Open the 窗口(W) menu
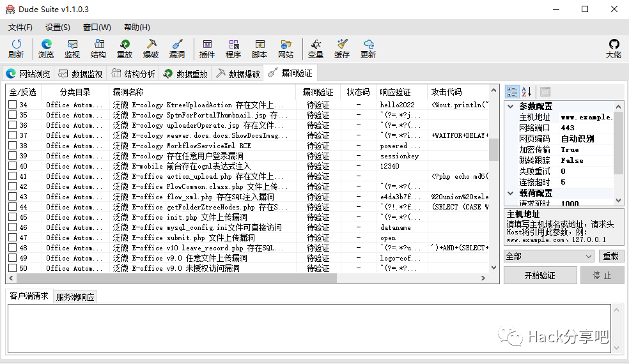 tap(97, 27)
